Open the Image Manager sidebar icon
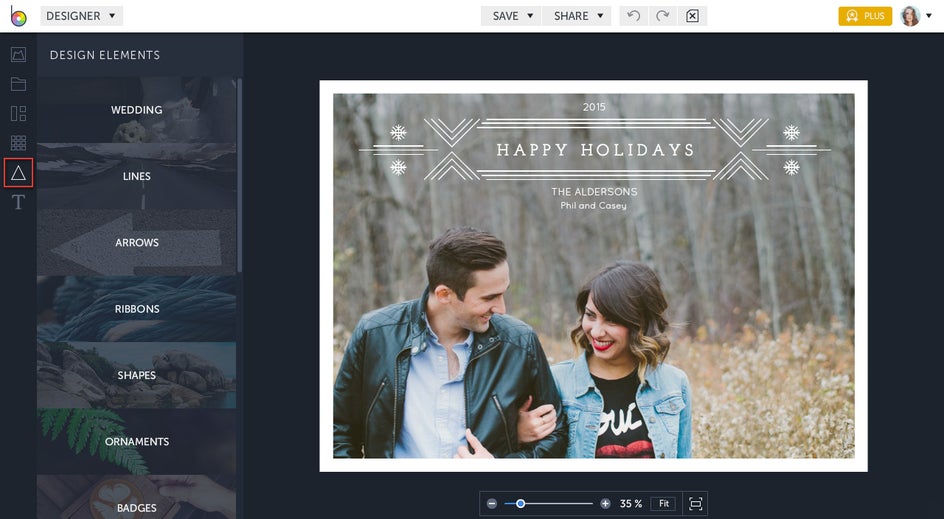Image resolution: width=944 pixels, height=519 pixels. point(18,55)
